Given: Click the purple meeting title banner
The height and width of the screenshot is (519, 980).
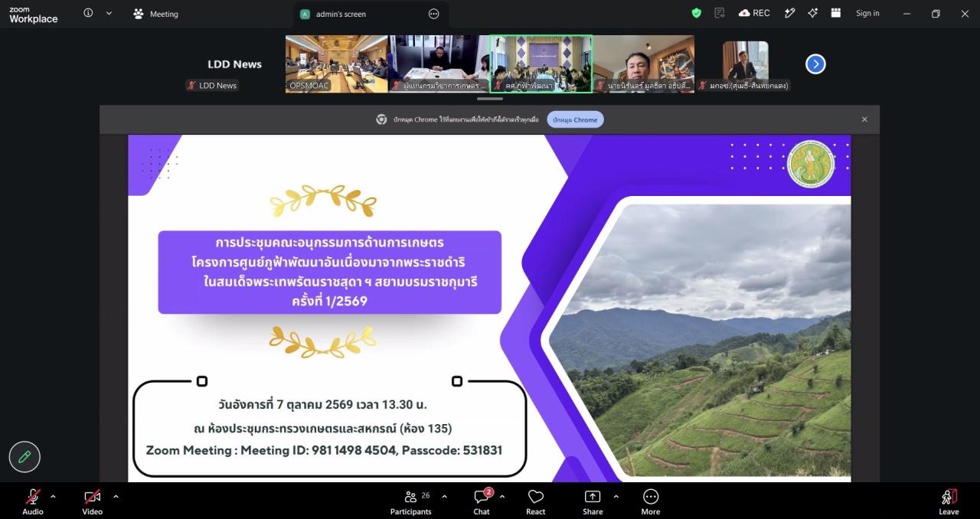Looking at the screenshot, I should pyautogui.click(x=330, y=273).
